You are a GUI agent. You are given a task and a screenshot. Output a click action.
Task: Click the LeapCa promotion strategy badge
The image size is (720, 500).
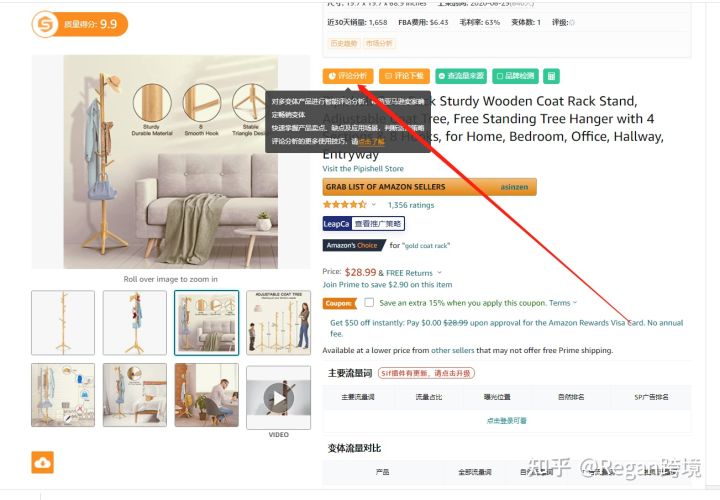[x=363, y=224]
